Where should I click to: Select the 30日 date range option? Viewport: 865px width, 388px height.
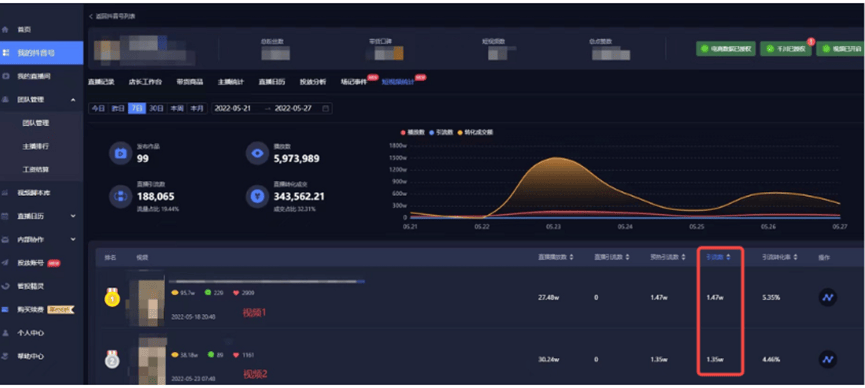coord(157,109)
